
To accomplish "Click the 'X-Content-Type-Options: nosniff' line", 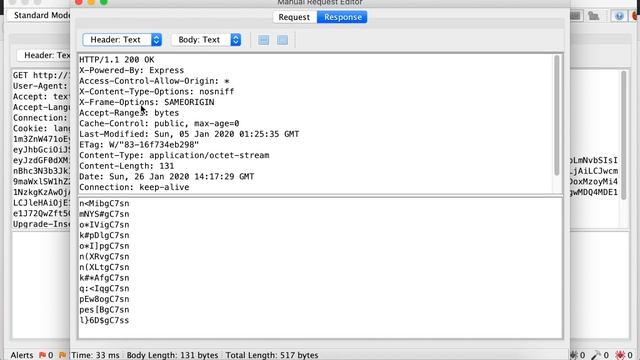I will (157, 91).
